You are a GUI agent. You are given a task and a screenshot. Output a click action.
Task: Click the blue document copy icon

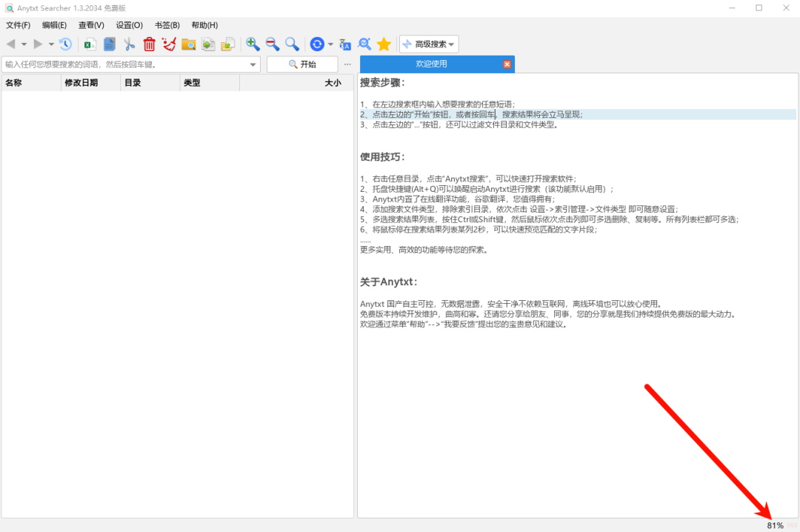(109, 44)
